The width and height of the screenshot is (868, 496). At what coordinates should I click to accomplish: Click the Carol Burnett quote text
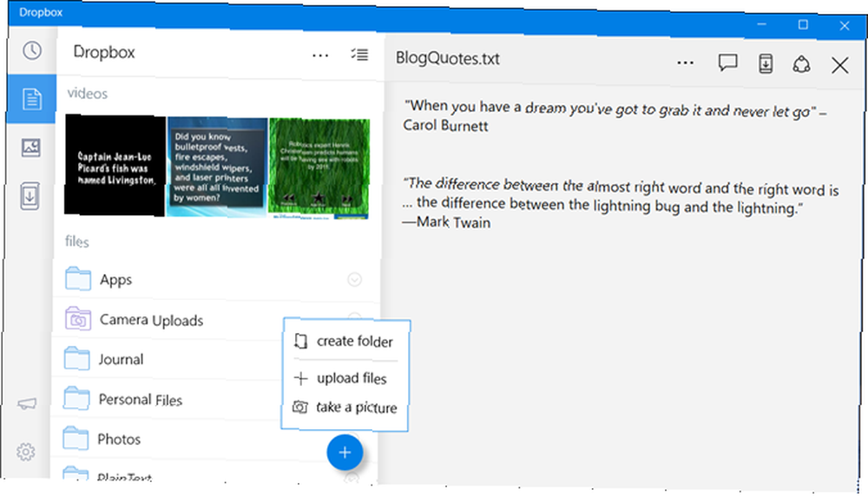[615, 115]
